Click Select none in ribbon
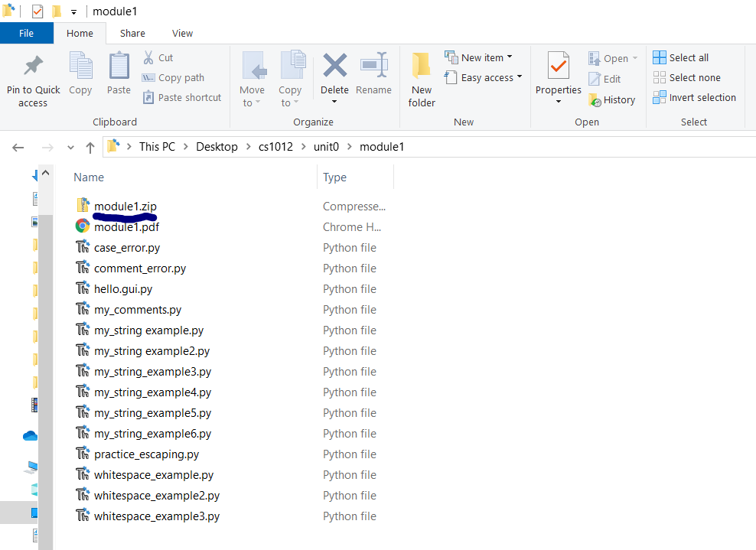 [x=686, y=77]
